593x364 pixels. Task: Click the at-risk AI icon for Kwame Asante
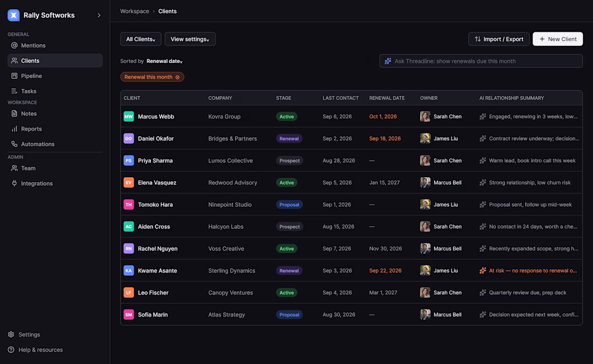(482, 270)
